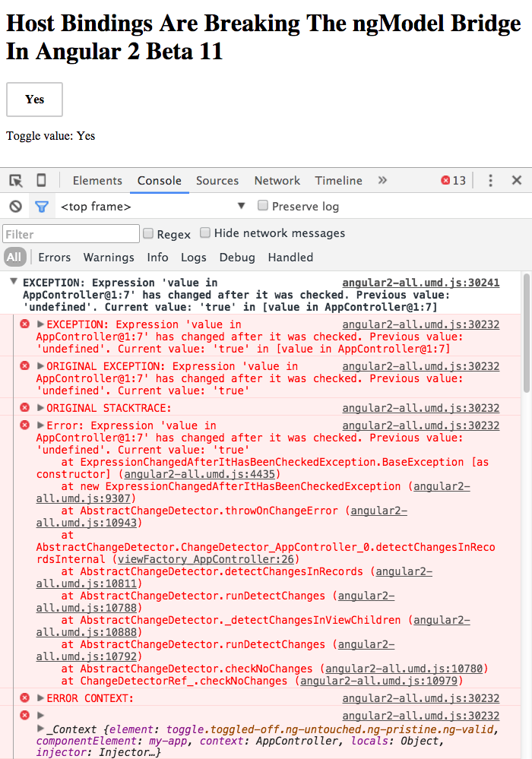Expand the ERROR CONTEXT entry triangle
Viewport: 532px width, 759px height.
click(x=41, y=698)
